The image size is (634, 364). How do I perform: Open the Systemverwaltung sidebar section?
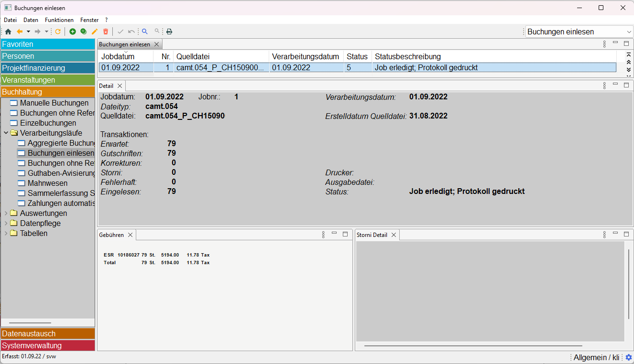pos(48,345)
